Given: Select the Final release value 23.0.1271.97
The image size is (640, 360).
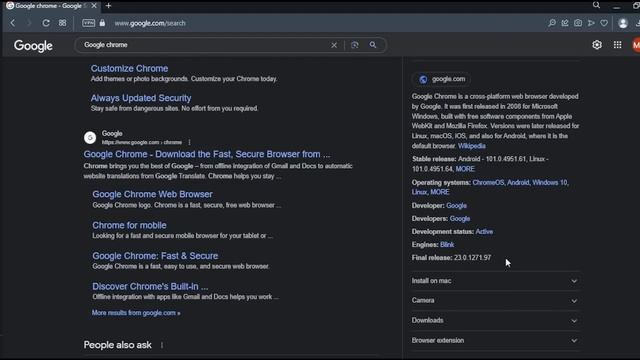Looking at the screenshot, I should (472, 258).
